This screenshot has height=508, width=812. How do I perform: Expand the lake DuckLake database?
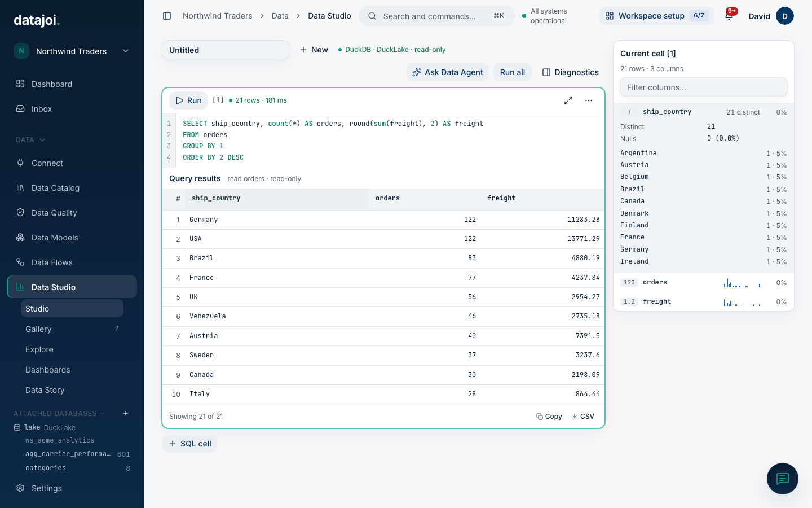[45, 428]
